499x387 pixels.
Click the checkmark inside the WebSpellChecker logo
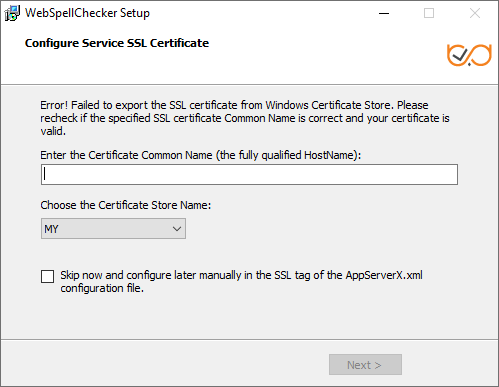click(461, 55)
